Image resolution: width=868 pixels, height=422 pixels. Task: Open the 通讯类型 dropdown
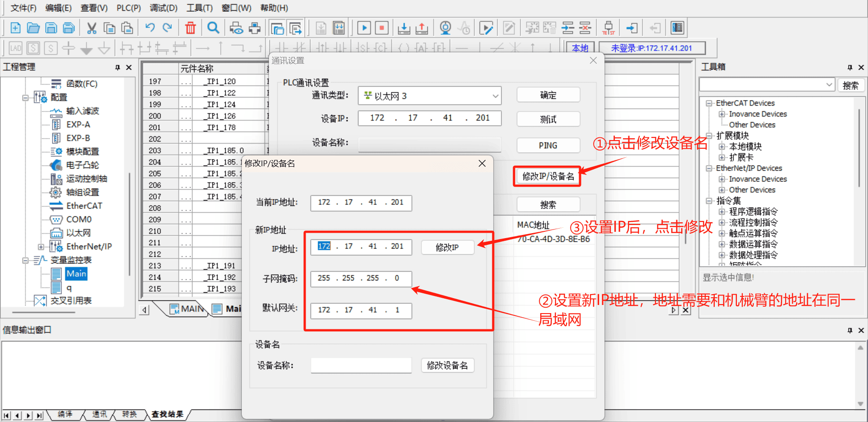click(429, 96)
